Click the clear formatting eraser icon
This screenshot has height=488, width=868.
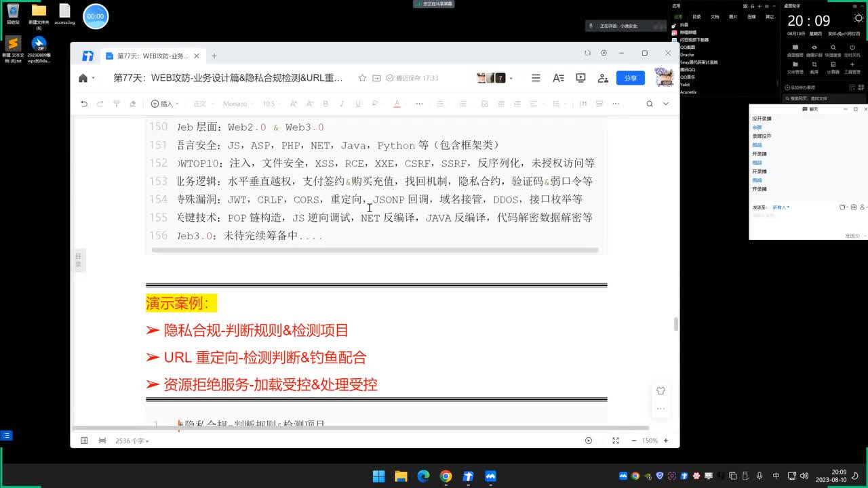[132, 104]
